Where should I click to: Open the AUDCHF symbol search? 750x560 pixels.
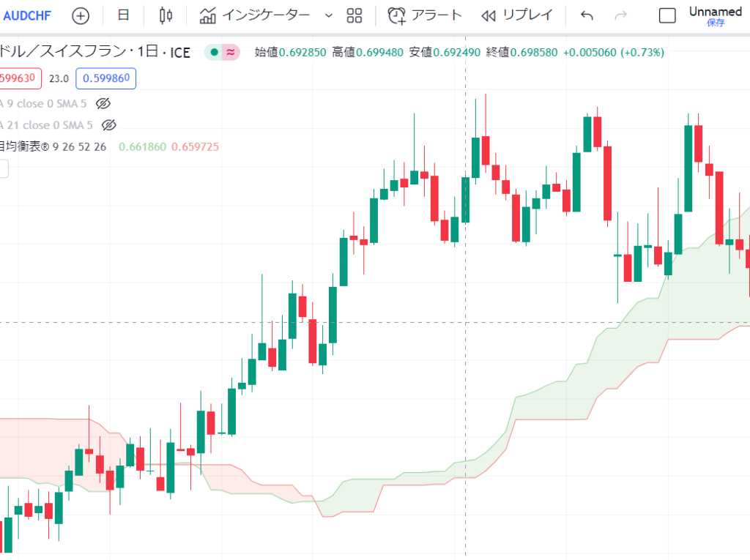coord(27,16)
